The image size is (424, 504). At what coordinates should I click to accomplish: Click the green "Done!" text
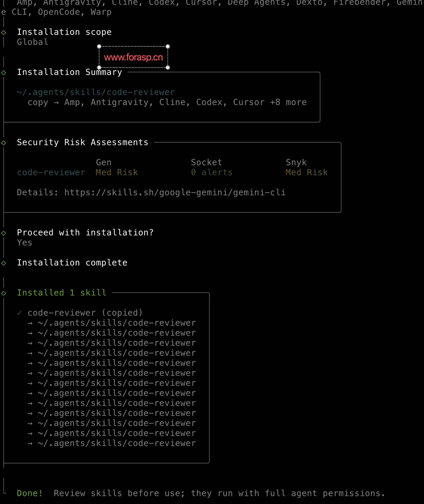30,493
